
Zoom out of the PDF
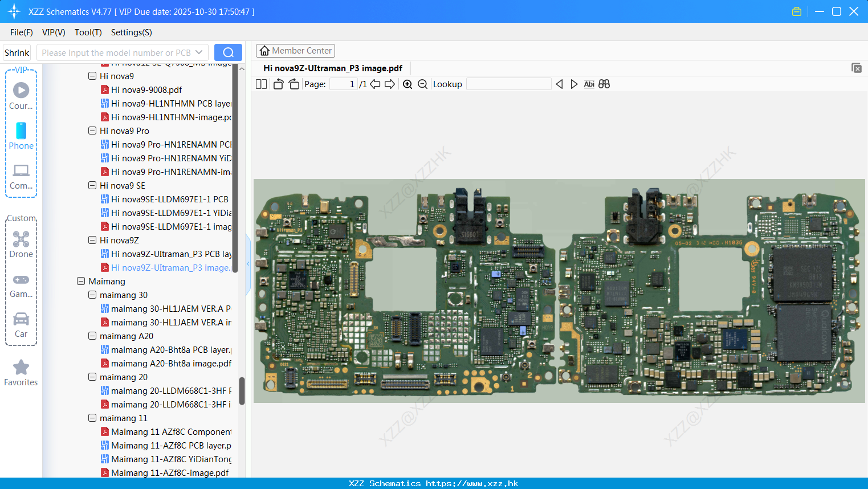point(422,84)
